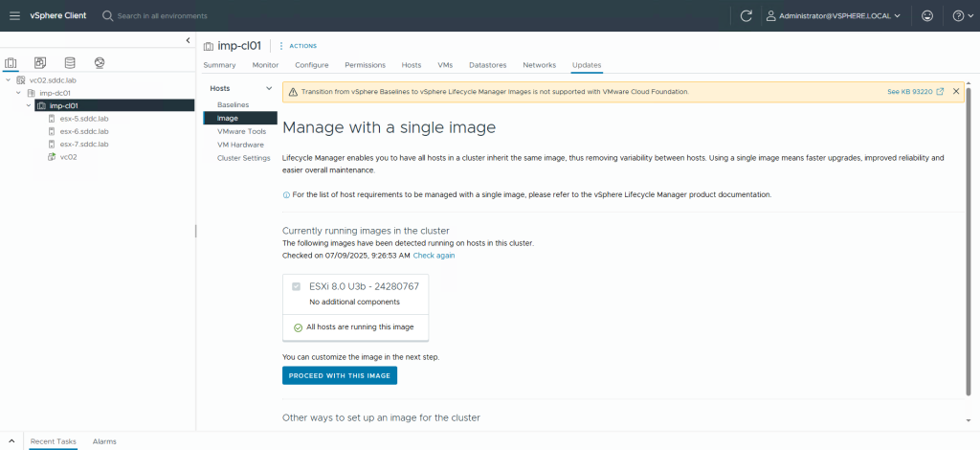The height and width of the screenshot is (450, 980).
Task: Dismiss the yellow warning banner
Action: pos(955,91)
